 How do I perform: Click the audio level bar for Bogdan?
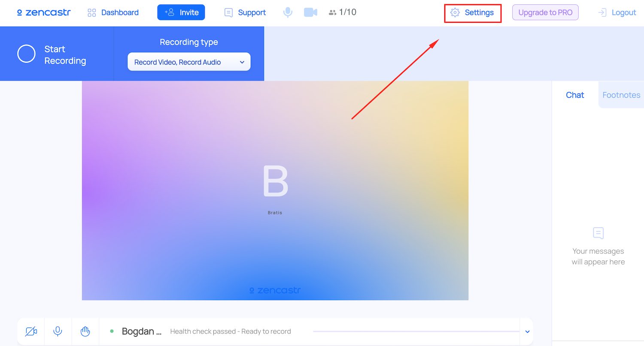(416, 331)
